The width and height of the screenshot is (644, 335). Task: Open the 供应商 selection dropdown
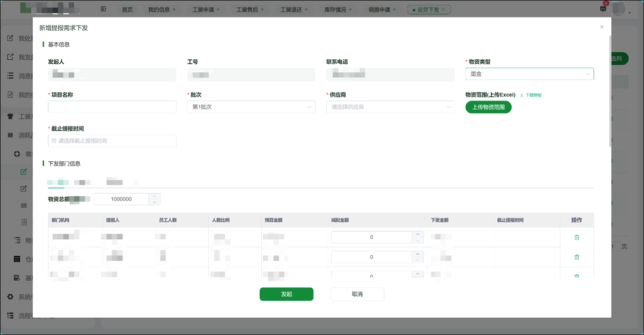390,107
